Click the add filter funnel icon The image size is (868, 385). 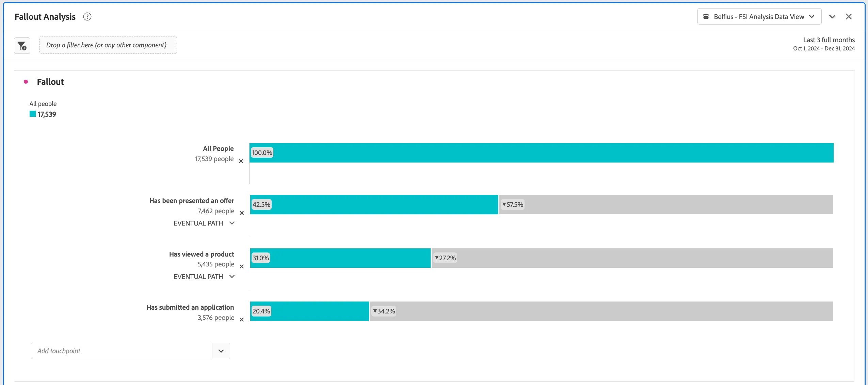(x=22, y=46)
